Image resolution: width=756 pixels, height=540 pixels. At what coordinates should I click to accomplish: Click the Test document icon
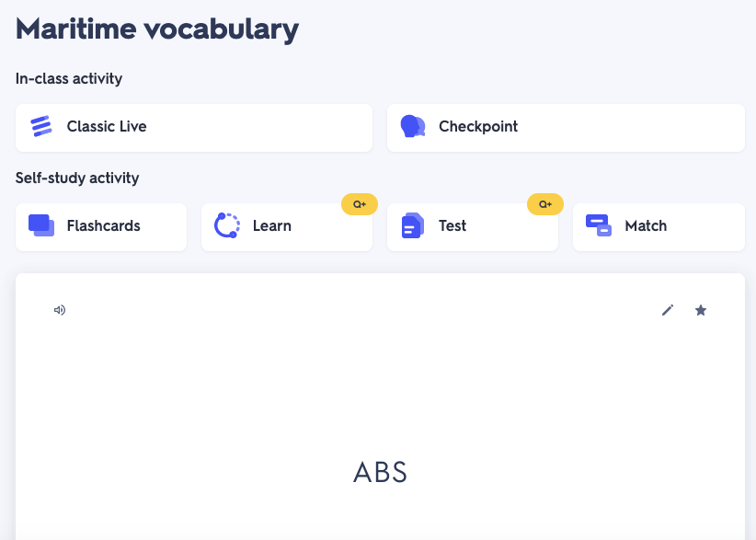click(413, 225)
